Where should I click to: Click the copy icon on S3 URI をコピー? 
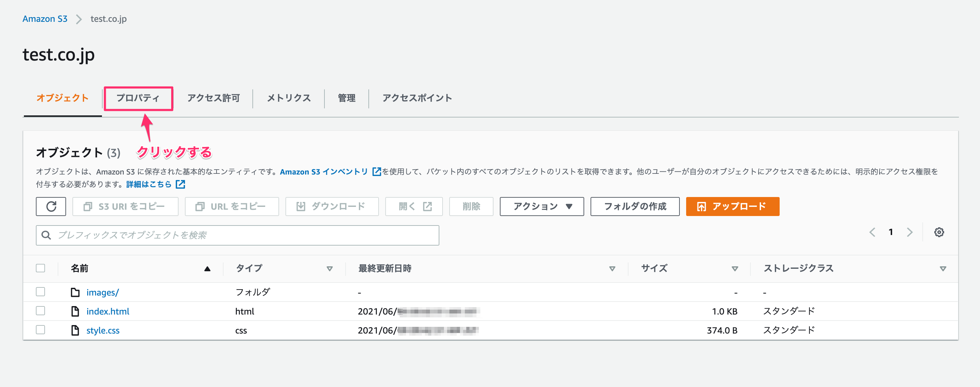point(88,207)
